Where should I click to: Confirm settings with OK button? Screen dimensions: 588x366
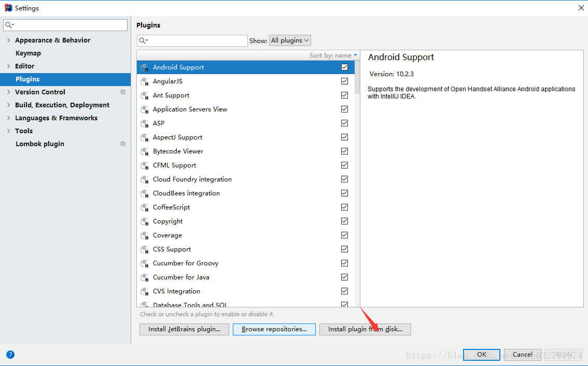click(x=482, y=355)
